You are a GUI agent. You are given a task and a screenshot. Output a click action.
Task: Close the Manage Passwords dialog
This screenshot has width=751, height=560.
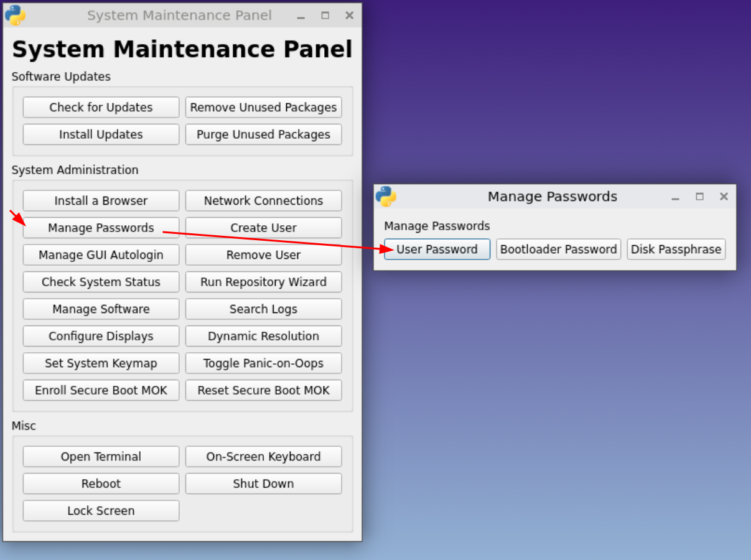click(x=724, y=197)
